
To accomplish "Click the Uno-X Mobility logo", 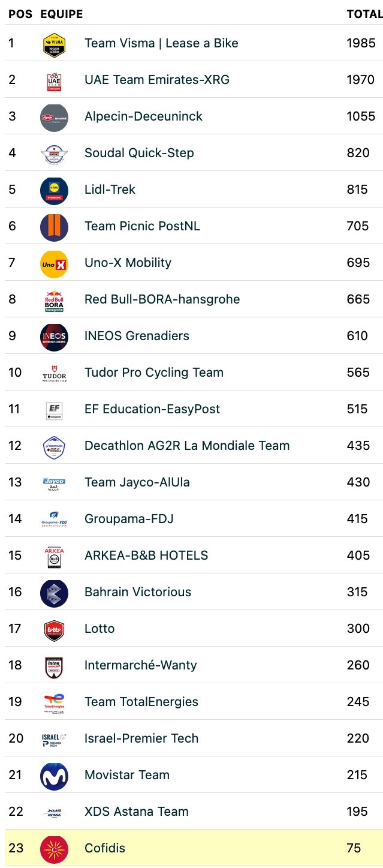I will click(54, 263).
